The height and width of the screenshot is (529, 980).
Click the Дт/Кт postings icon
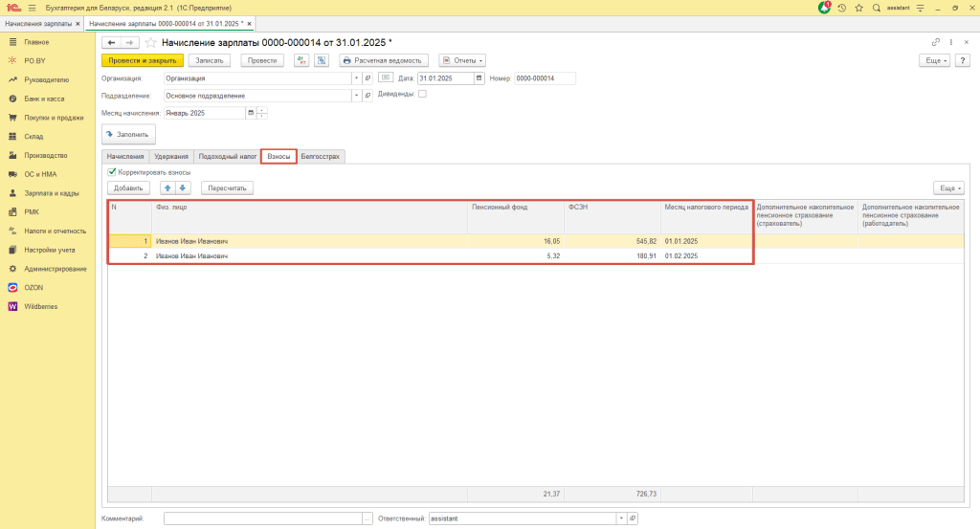click(x=301, y=60)
